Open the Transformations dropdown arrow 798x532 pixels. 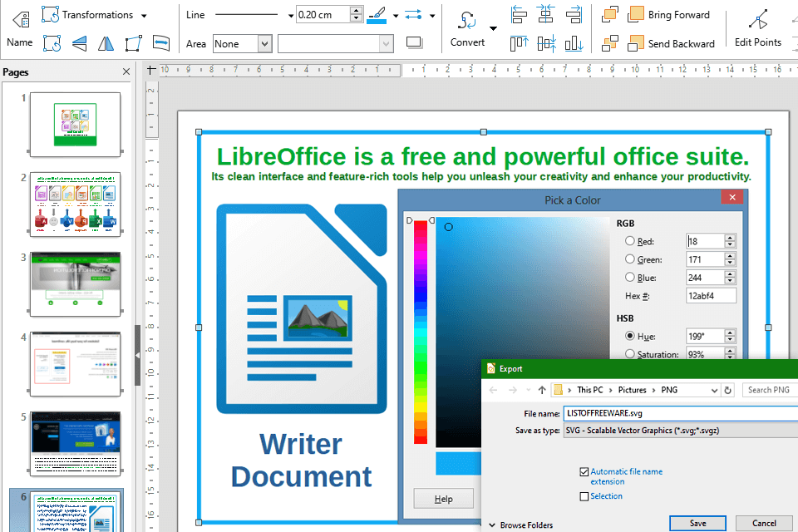144,16
